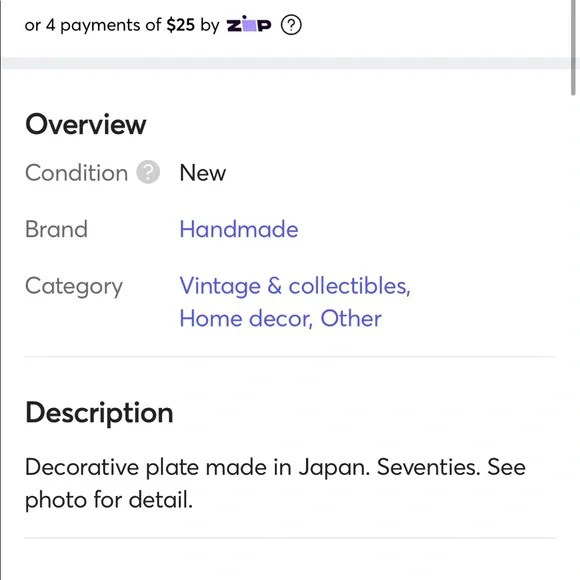Click the 'New' condition value
This screenshot has height=580, width=580.
[x=203, y=173]
